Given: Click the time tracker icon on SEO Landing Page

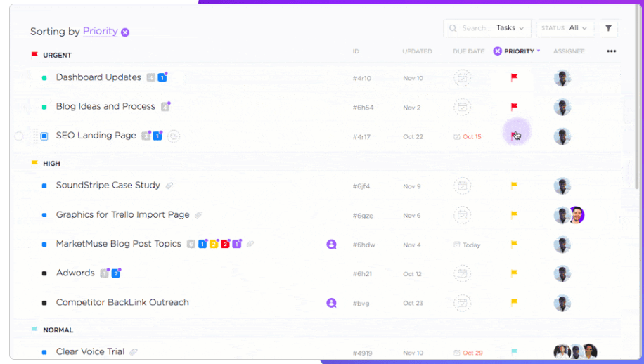Looking at the screenshot, I should 174,136.
